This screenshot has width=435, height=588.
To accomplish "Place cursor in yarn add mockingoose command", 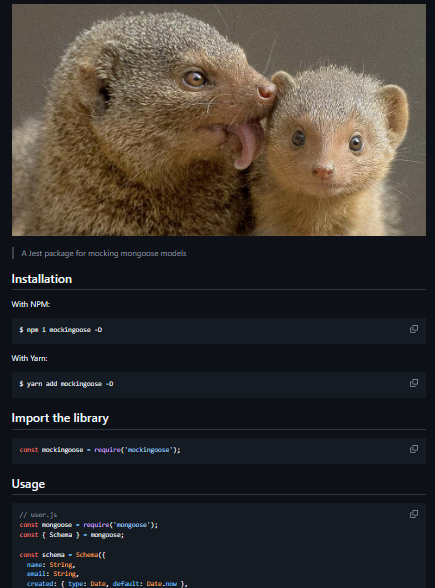I will coord(66,384).
